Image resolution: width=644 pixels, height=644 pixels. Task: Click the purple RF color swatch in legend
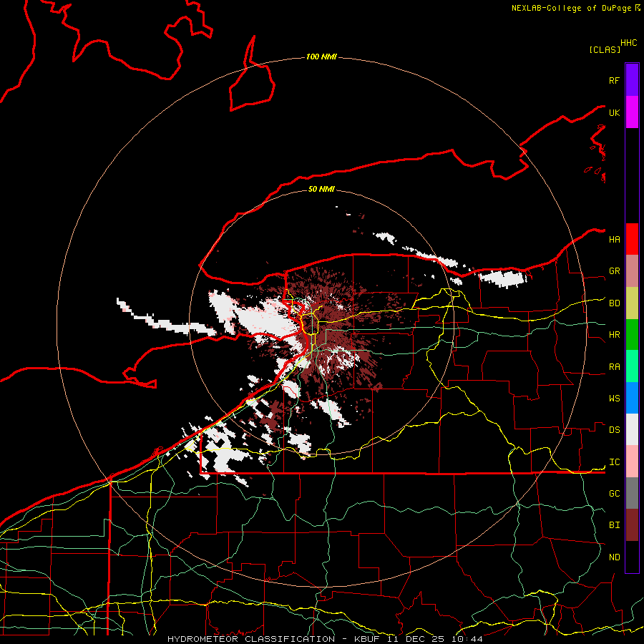pos(632,80)
